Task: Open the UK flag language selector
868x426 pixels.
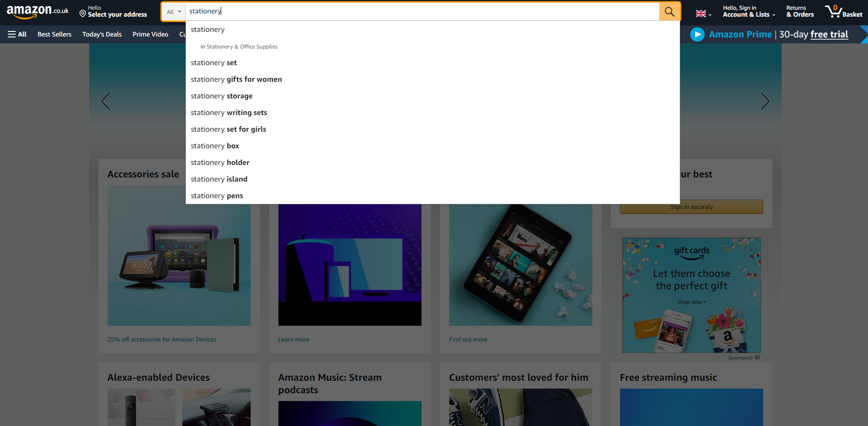Action: click(703, 14)
